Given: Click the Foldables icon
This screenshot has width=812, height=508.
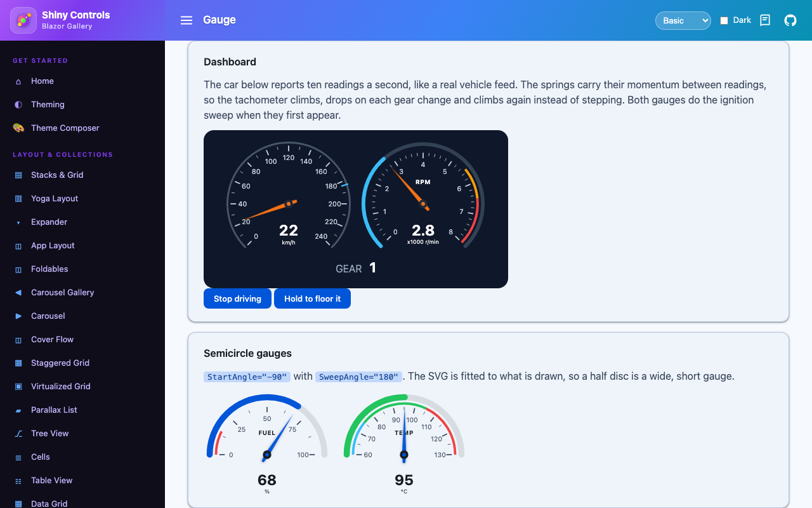Looking at the screenshot, I should coord(18,269).
